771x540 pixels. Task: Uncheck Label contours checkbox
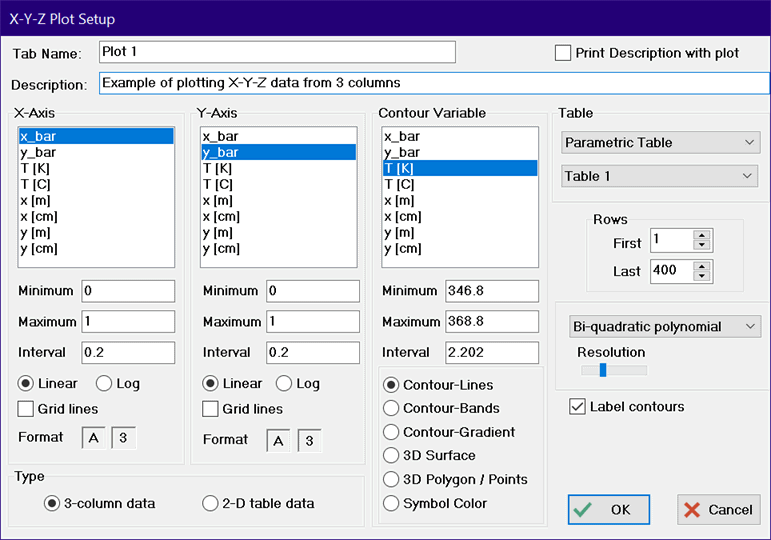(x=577, y=407)
